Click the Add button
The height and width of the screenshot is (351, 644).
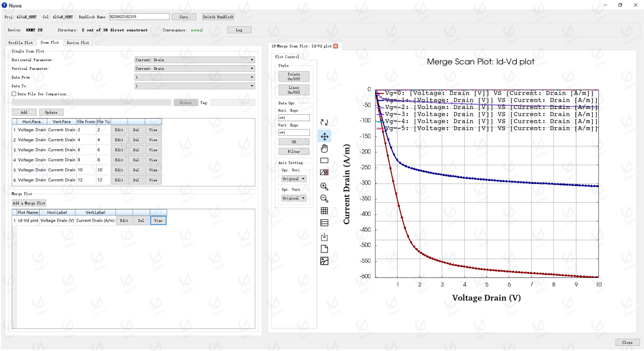point(24,112)
